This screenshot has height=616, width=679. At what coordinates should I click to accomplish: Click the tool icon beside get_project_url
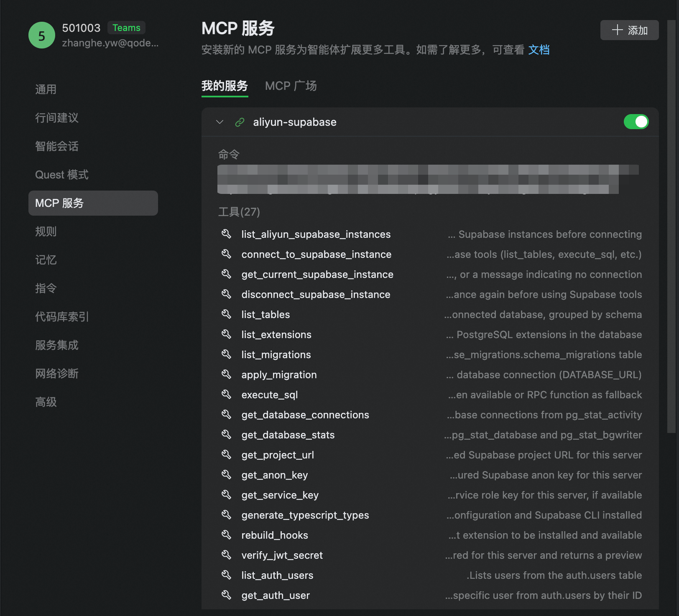[x=226, y=454]
